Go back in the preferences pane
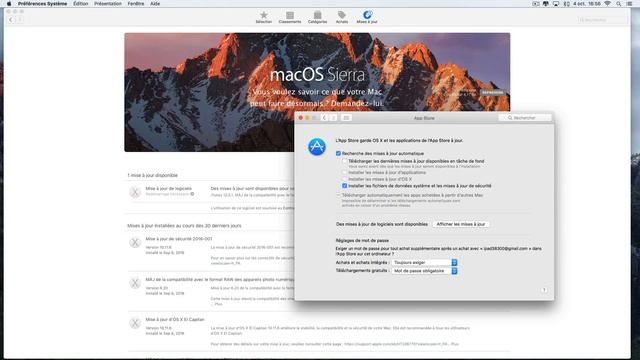The width and height of the screenshot is (640, 360). (x=324, y=118)
